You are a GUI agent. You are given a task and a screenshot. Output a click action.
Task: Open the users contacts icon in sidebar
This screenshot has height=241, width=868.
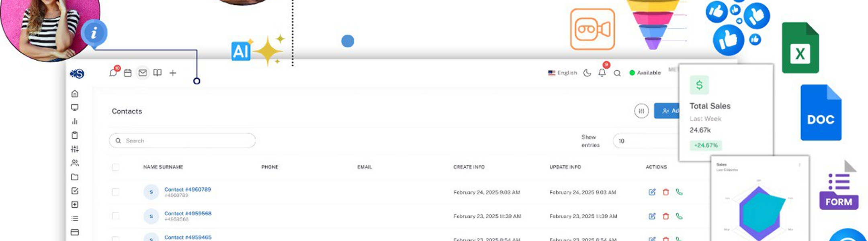pyautogui.click(x=75, y=163)
